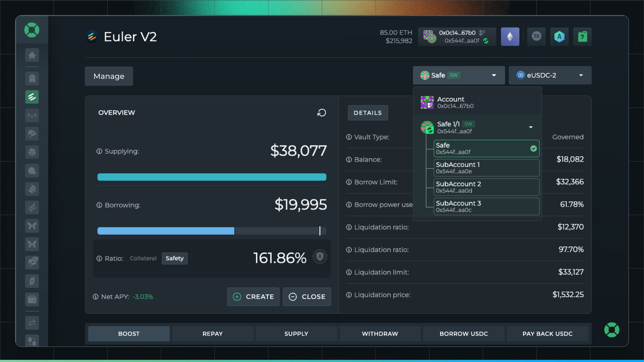The width and height of the screenshot is (644, 362).
Task: Click the SW badge in Safe dropdown header
Action: (x=453, y=75)
